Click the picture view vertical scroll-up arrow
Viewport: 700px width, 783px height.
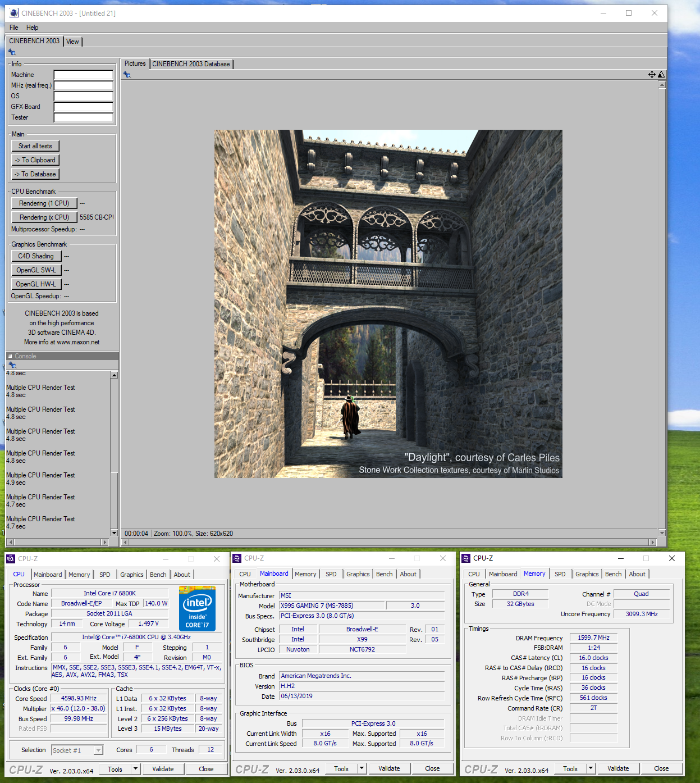point(662,85)
